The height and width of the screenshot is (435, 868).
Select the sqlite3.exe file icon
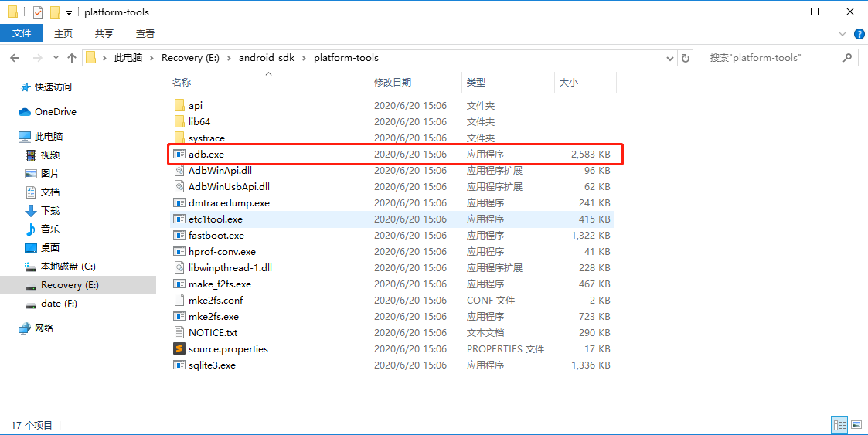click(x=179, y=365)
